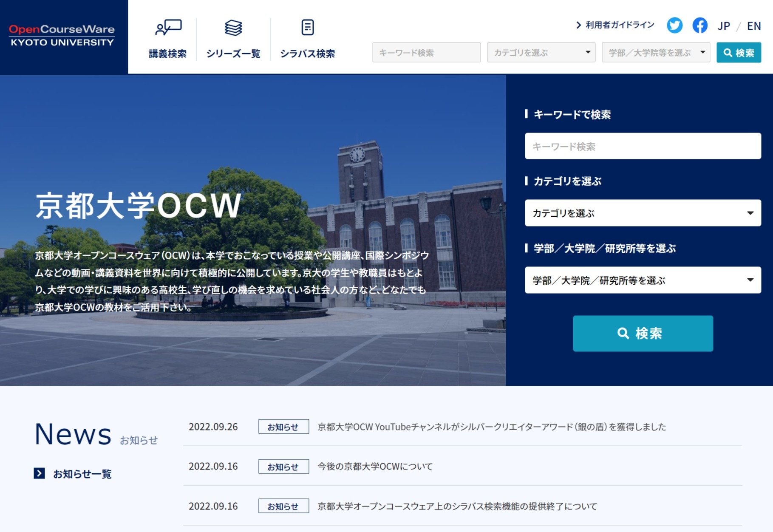
Task: Click the OpenCourseWare Kyoto University logo
Action: coord(62,36)
